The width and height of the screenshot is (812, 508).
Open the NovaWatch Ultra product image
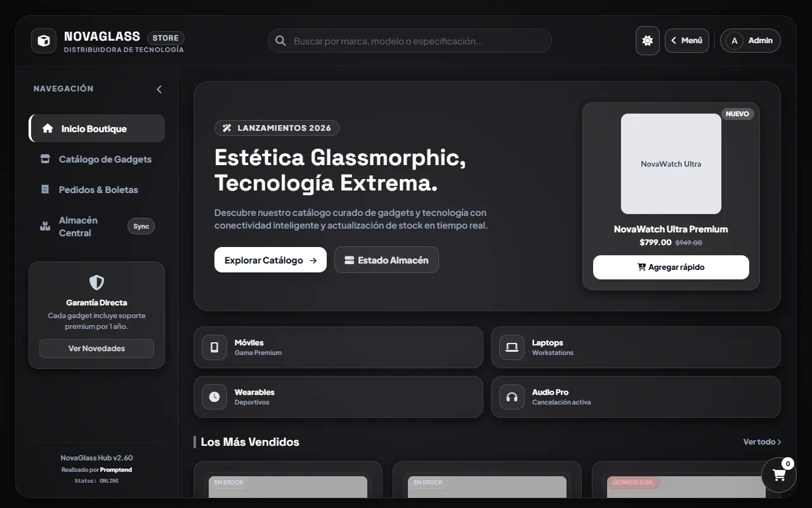click(x=671, y=164)
